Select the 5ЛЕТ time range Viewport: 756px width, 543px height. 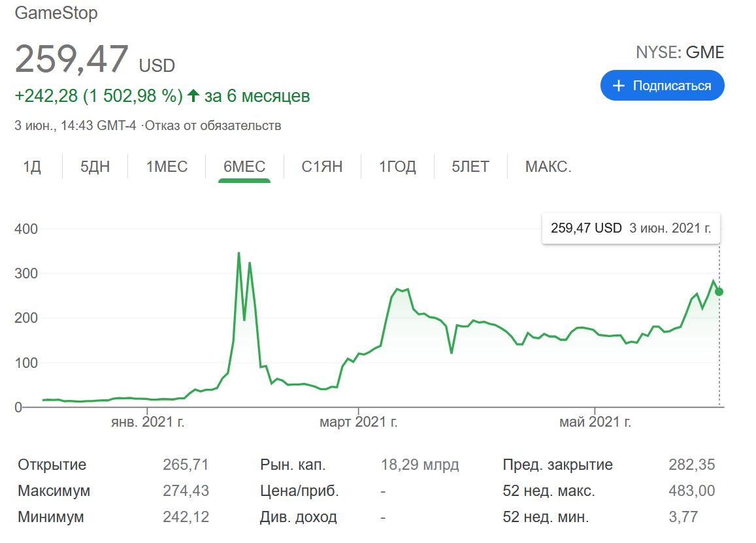[470, 167]
